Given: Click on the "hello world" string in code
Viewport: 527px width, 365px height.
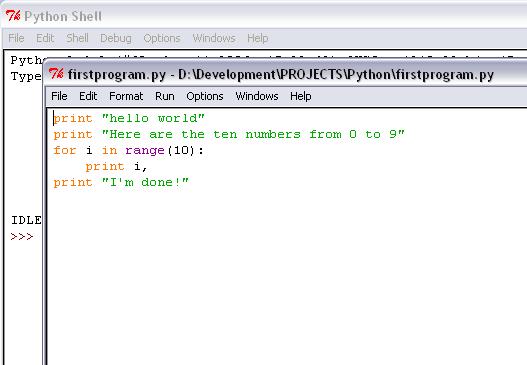Looking at the screenshot, I should [153, 118].
